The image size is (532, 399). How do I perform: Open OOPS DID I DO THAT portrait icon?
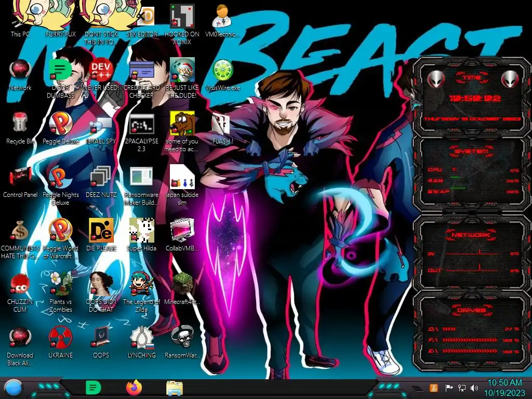(x=101, y=292)
